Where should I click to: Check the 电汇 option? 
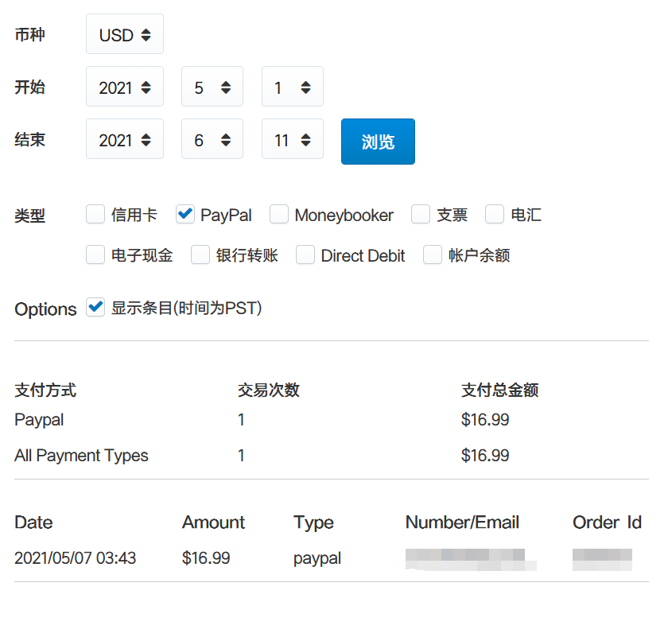(495, 214)
